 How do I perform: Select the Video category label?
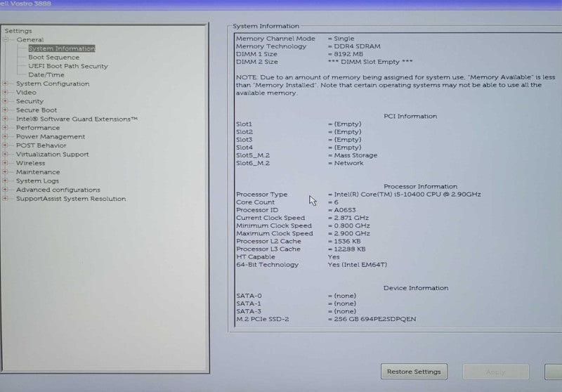(x=26, y=93)
